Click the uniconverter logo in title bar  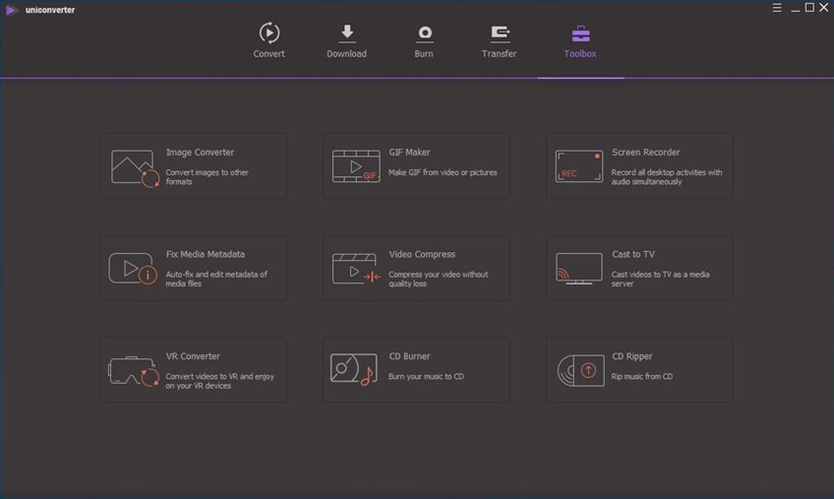[10, 10]
